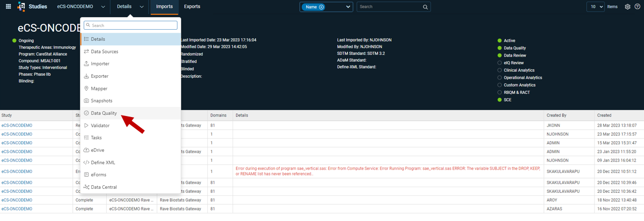Open the eForms icon entry
Viewport: 644px width, 221px height.
pos(86,175)
